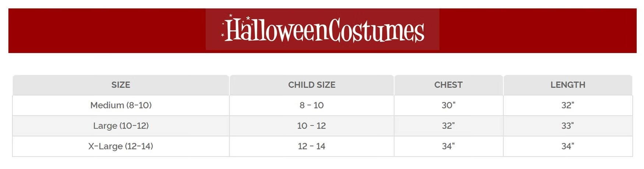Select the 12 - 14 child size cell
The image size is (644, 169).
(x=312, y=146)
